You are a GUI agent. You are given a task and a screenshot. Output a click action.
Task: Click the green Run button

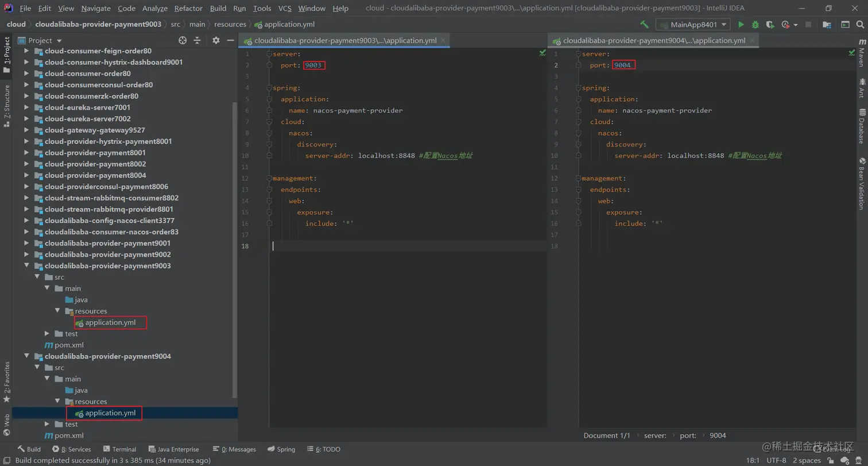(741, 25)
